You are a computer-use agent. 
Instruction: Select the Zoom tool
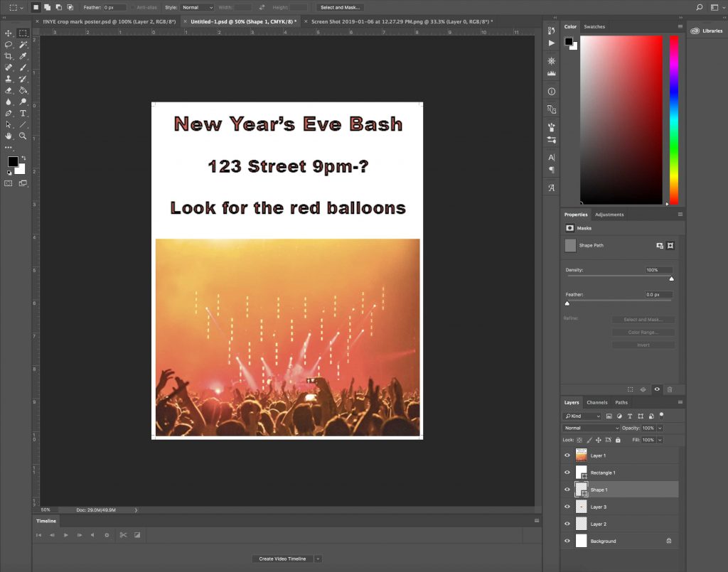point(21,136)
